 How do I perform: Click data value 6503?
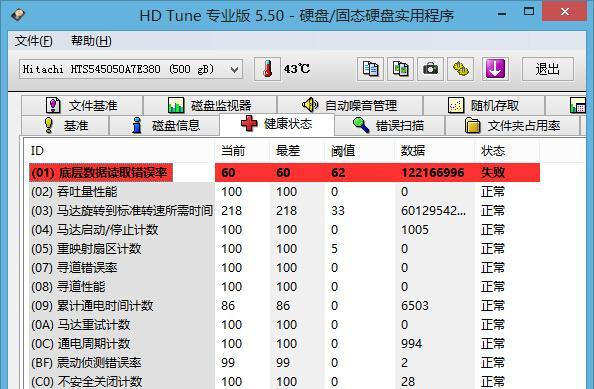pyautogui.click(x=415, y=305)
